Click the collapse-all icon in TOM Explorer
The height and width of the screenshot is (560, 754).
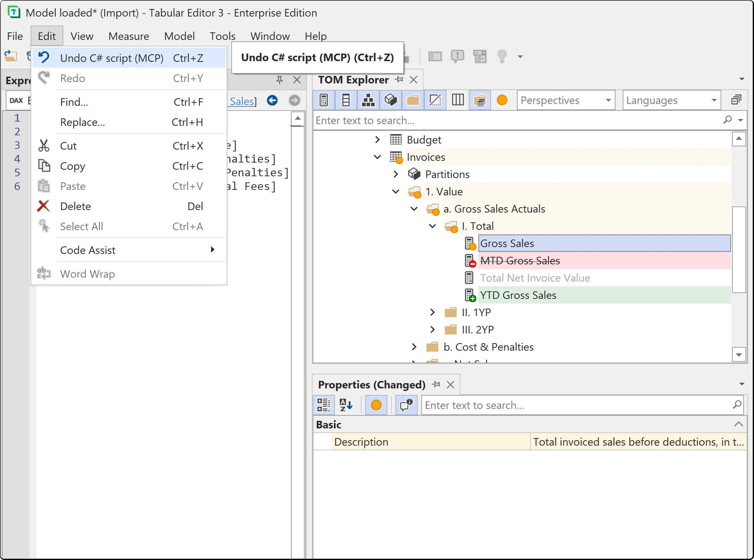pyautogui.click(x=736, y=100)
